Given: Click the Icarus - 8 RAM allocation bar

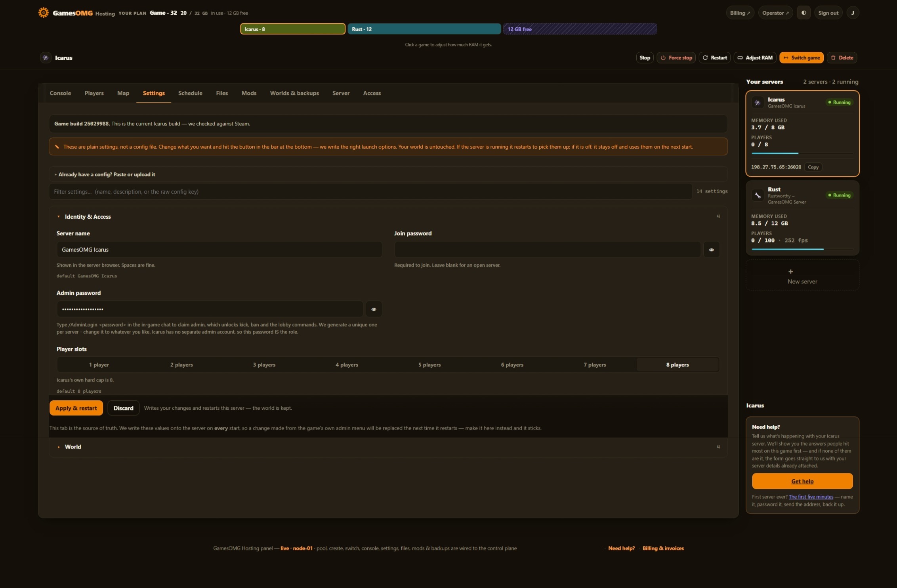Looking at the screenshot, I should (x=293, y=29).
